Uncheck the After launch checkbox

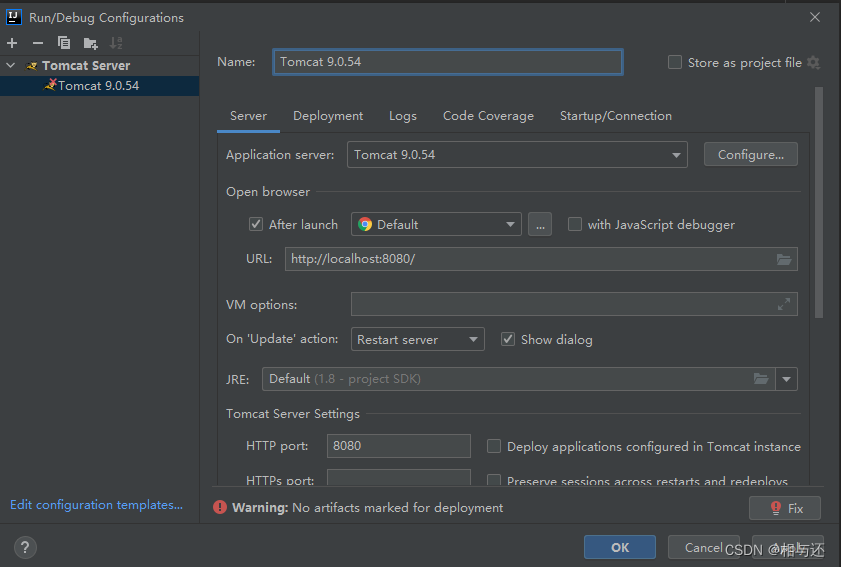[x=256, y=224]
